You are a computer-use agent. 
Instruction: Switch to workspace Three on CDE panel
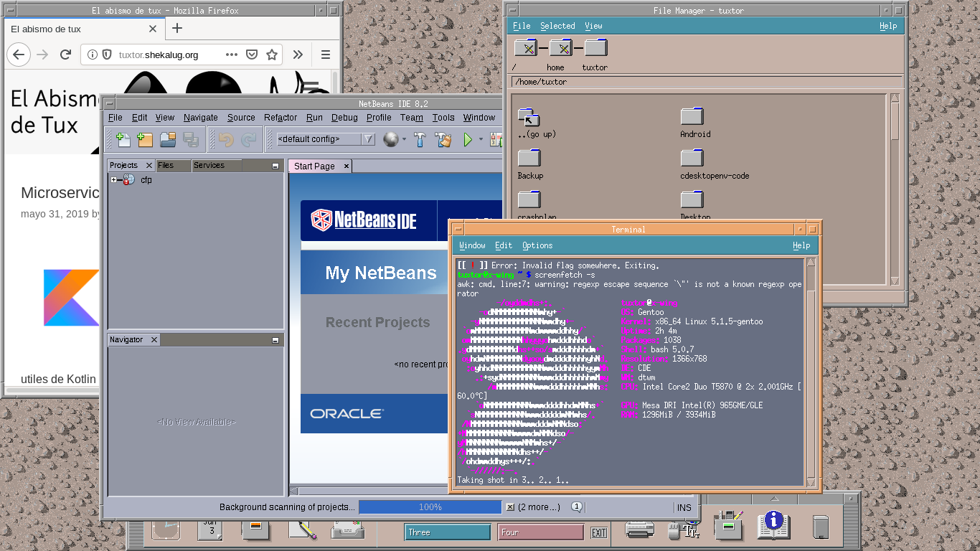click(448, 532)
